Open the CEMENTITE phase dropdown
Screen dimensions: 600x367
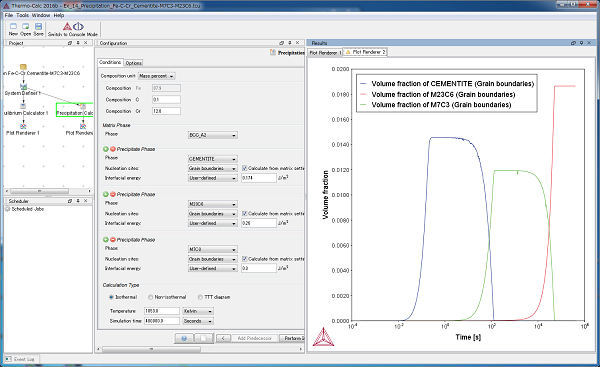click(x=213, y=159)
